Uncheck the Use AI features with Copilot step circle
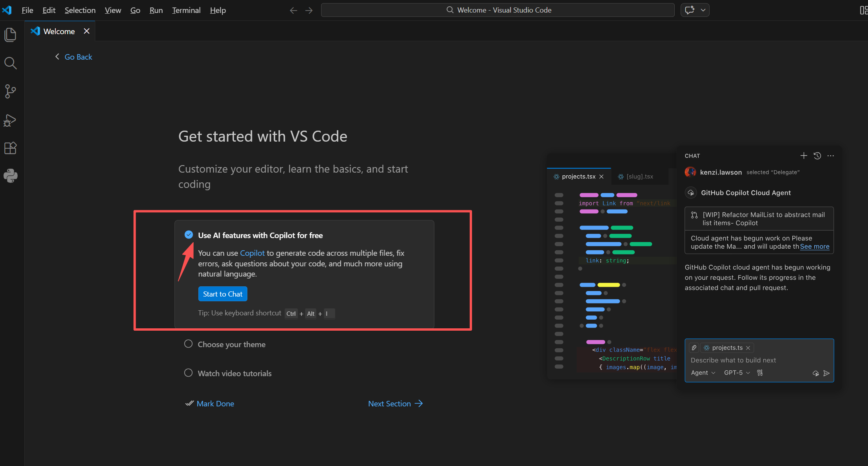 pos(189,235)
